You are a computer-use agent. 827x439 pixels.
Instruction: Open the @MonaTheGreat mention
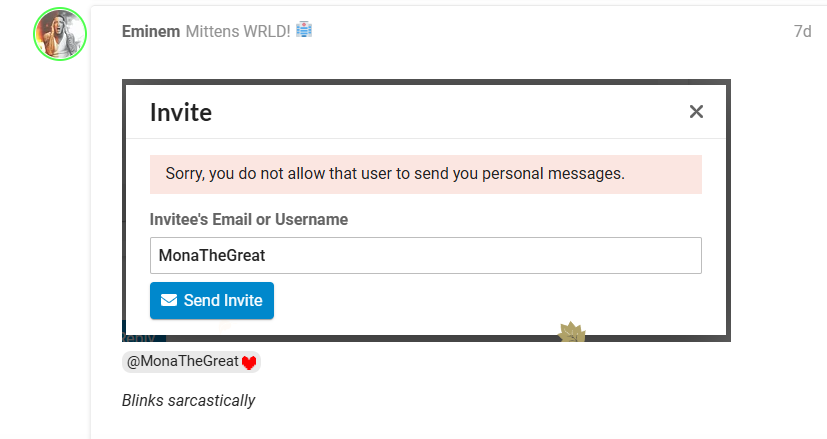click(181, 361)
